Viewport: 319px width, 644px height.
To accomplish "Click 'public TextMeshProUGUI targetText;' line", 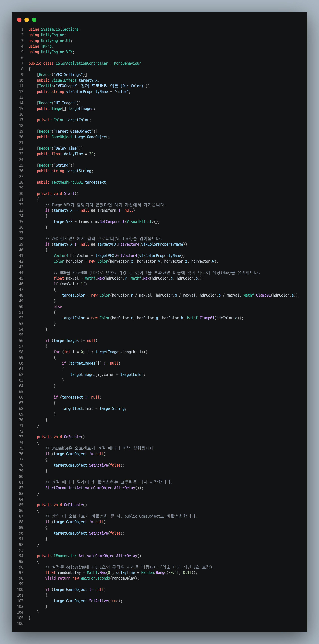I will 72,182.
